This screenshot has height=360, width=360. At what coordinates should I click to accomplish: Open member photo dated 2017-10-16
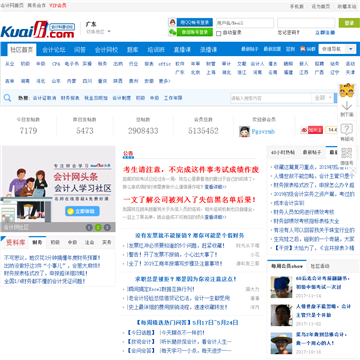coord(281,343)
